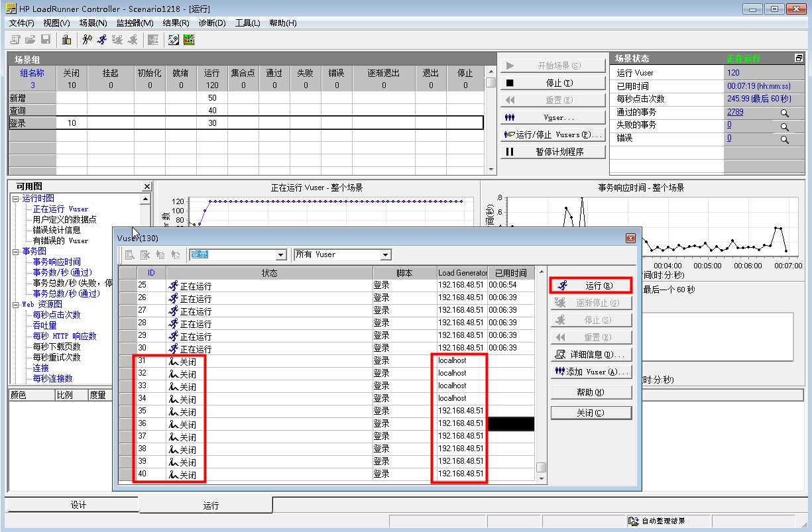Switch to the 设计 tab
Image resolution: width=812 pixels, height=532 pixels.
pos(72,505)
